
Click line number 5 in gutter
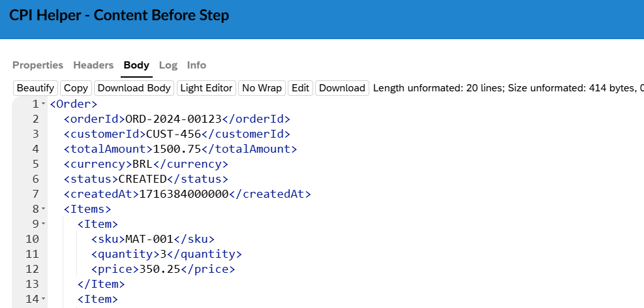(35, 164)
